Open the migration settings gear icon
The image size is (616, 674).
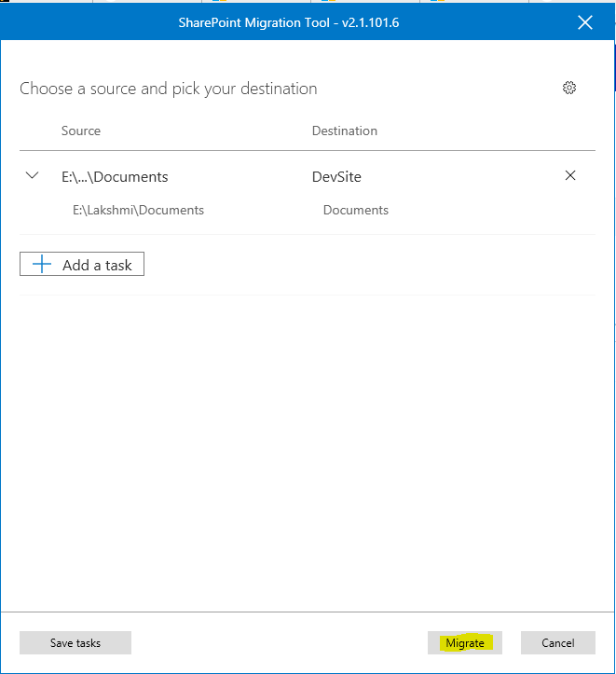coord(569,88)
